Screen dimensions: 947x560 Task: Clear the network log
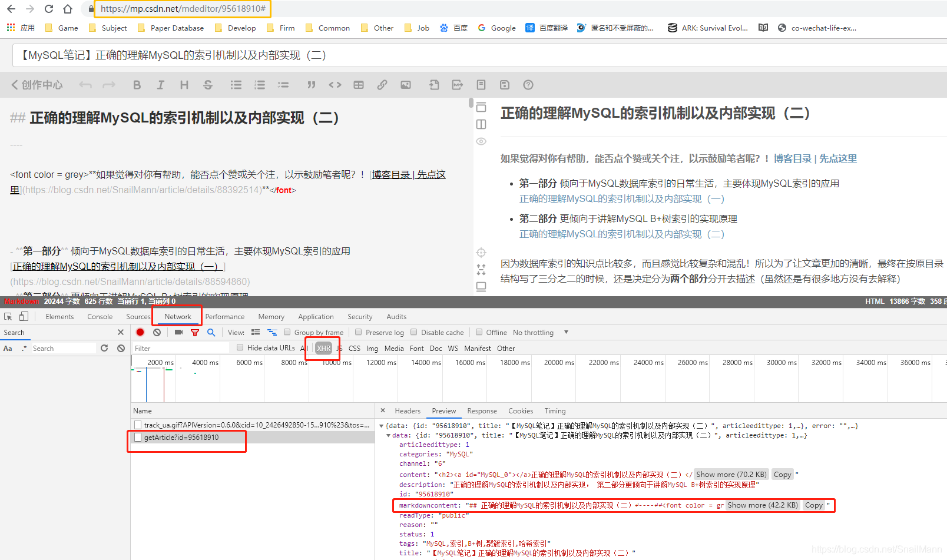click(157, 332)
